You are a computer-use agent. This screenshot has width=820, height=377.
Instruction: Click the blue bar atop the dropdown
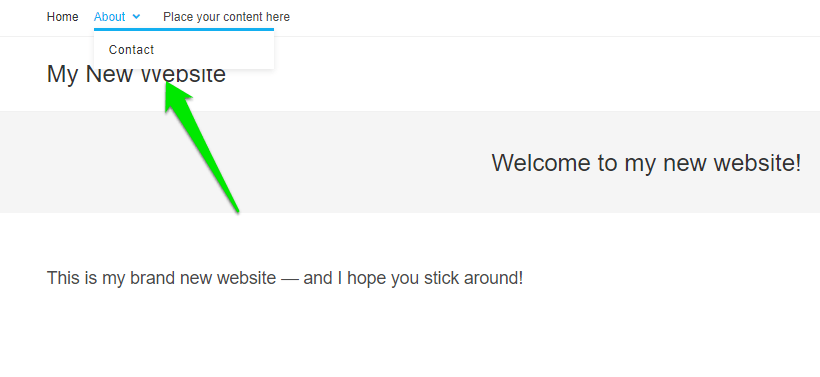184,29
